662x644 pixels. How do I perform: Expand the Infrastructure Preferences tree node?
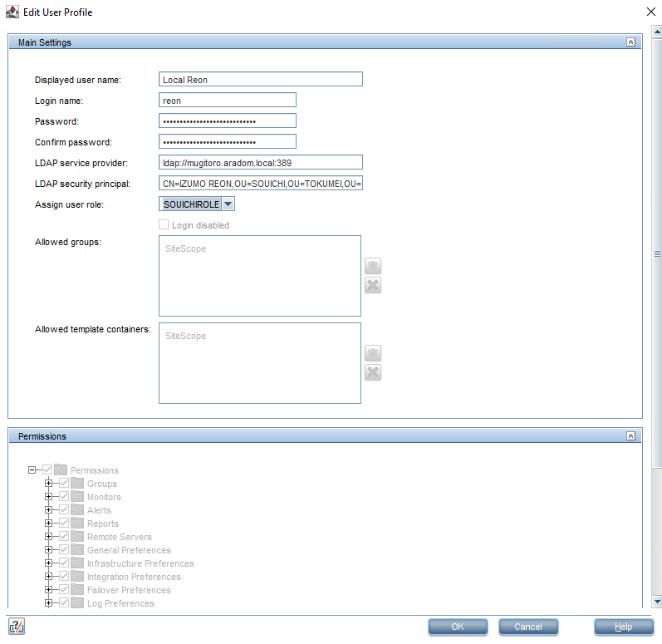48,563
